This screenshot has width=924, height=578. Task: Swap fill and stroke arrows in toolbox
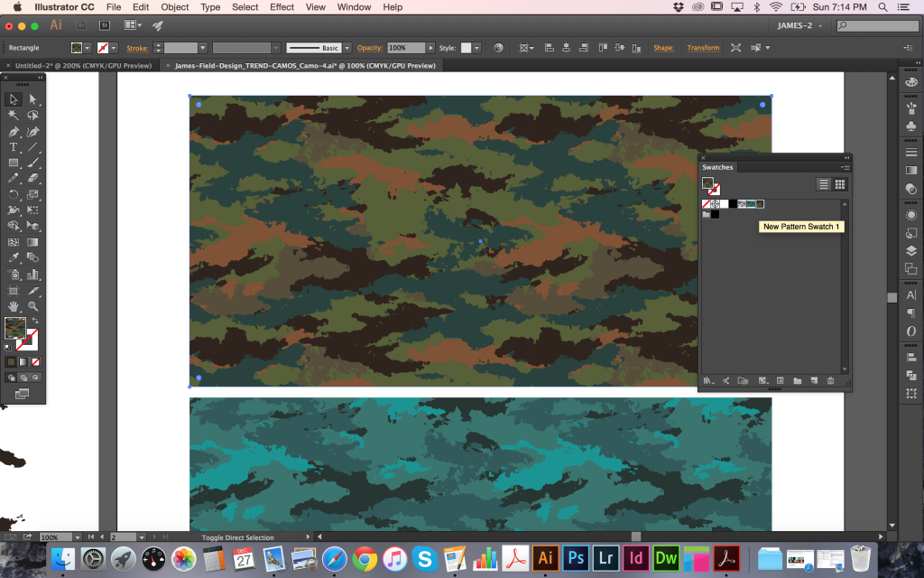click(35, 321)
